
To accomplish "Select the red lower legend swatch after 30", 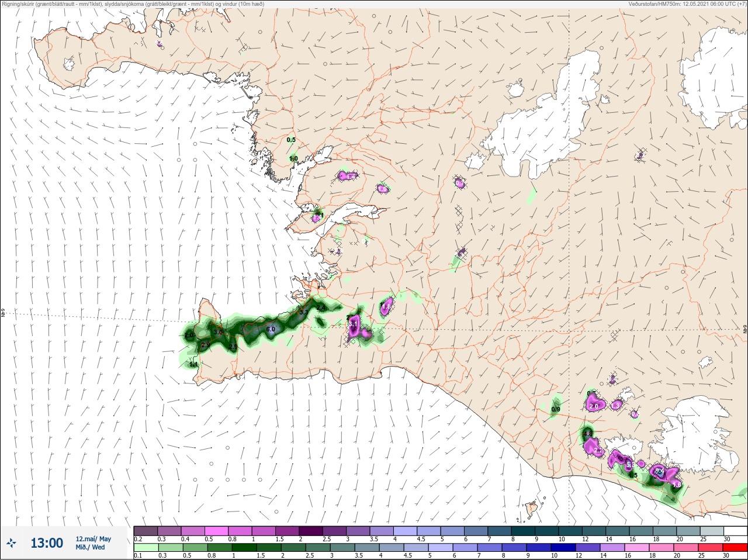I will 736,548.
